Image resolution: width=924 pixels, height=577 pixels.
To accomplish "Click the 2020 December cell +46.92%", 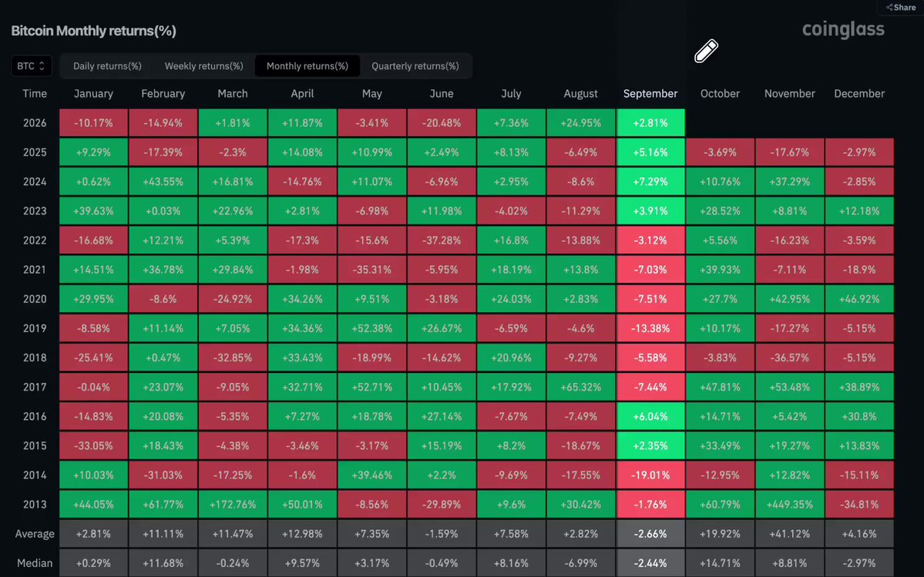I will [x=859, y=299].
